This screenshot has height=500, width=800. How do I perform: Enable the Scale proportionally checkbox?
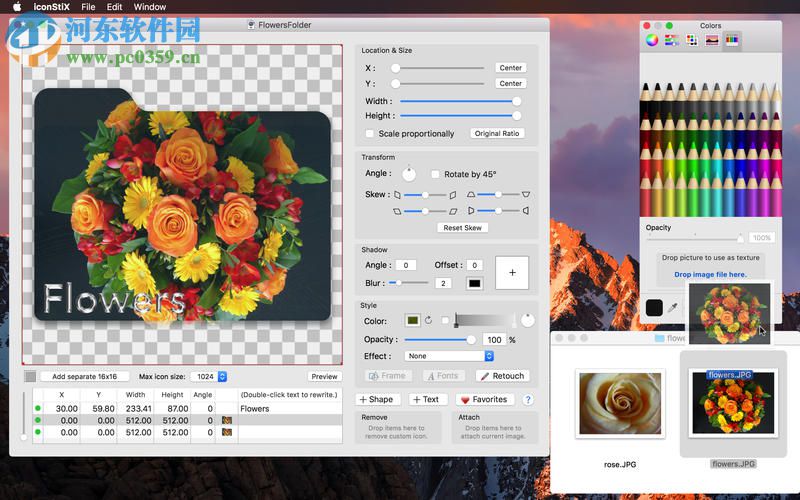(x=370, y=134)
